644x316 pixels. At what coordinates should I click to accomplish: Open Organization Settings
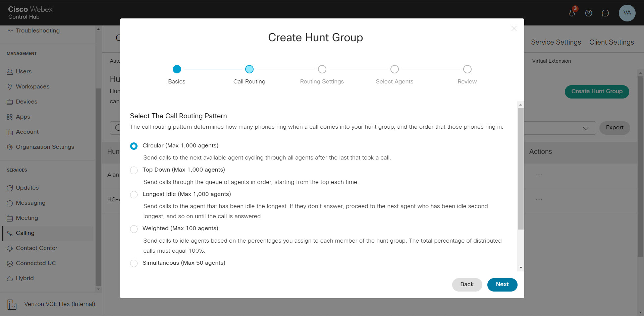[45, 147]
